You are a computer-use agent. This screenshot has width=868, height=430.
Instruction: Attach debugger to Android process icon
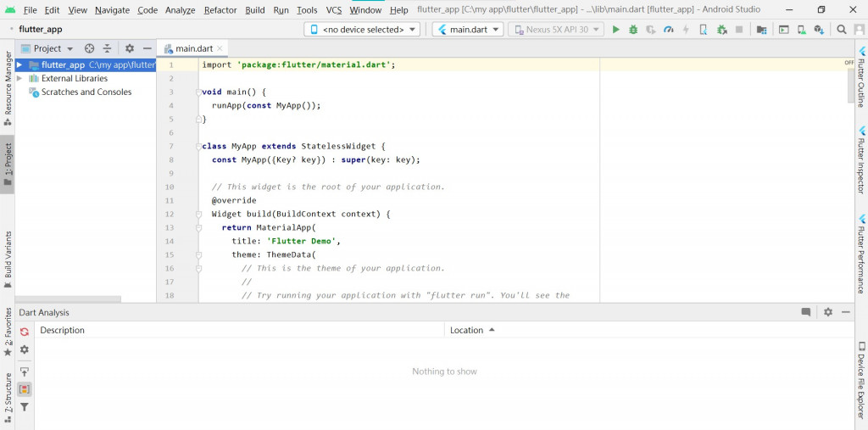click(x=721, y=30)
